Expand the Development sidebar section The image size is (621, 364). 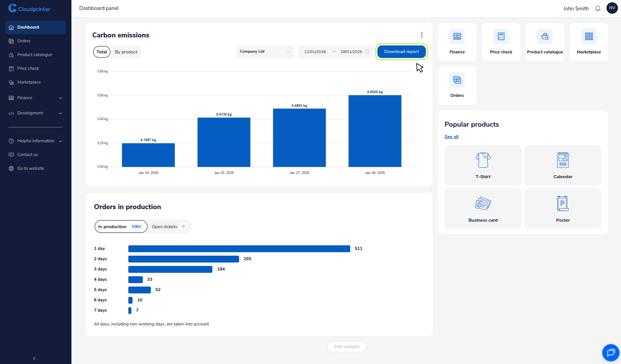pyautogui.click(x=35, y=113)
